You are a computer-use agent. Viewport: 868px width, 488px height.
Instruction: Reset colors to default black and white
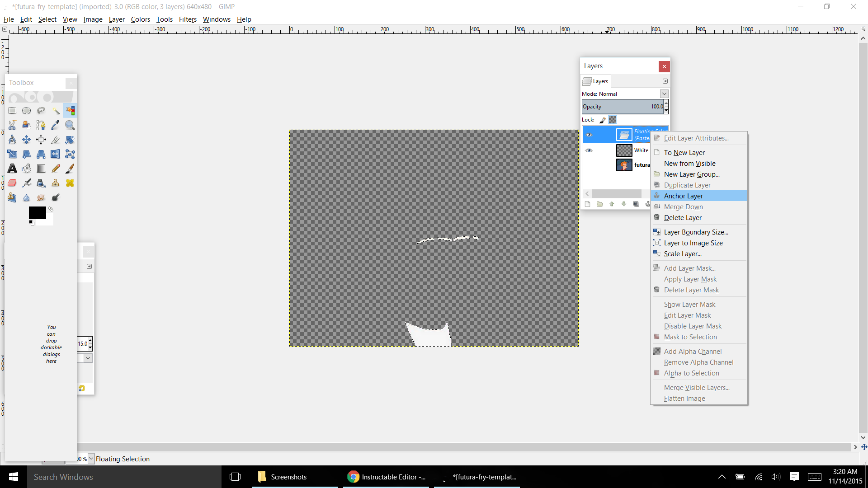click(31, 222)
